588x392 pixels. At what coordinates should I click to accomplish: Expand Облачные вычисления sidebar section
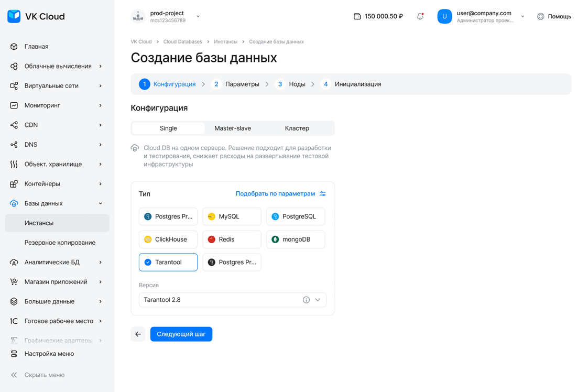(x=58, y=66)
